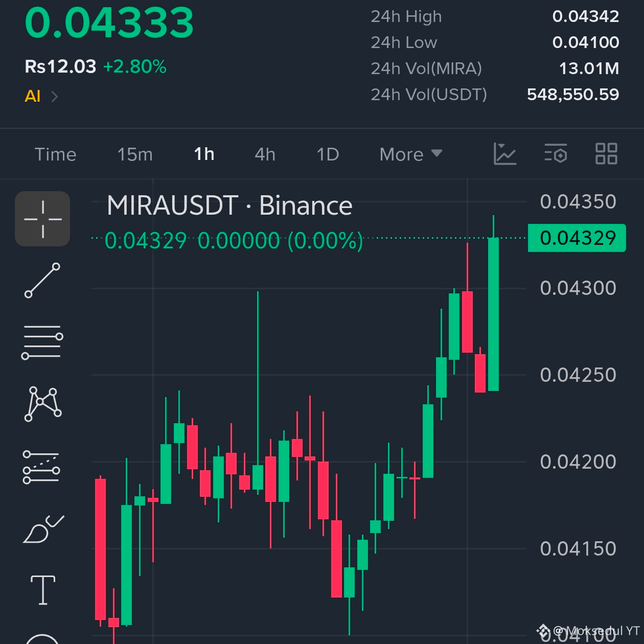Open the chart indicators icon
This screenshot has width=644, height=644.
505,154
